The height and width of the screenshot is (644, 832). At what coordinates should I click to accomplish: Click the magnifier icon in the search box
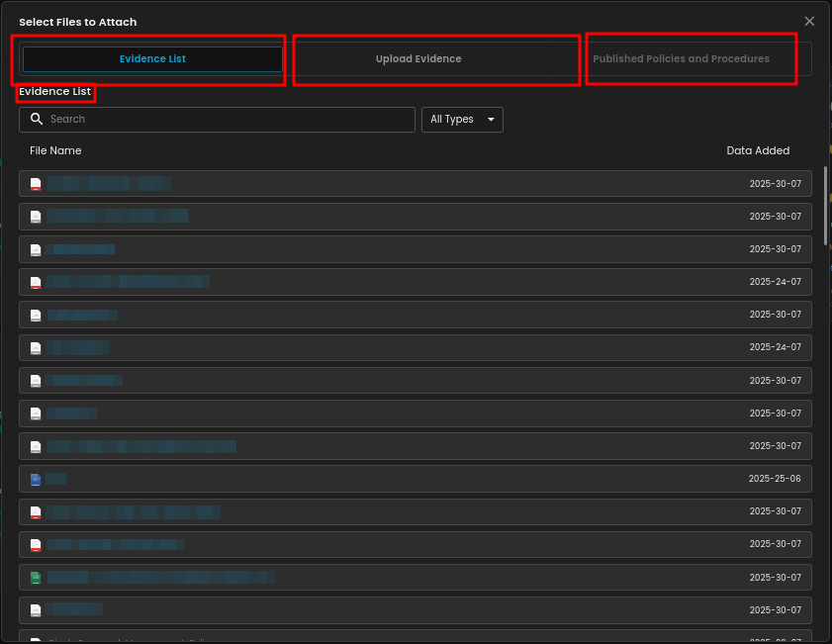(x=37, y=119)
